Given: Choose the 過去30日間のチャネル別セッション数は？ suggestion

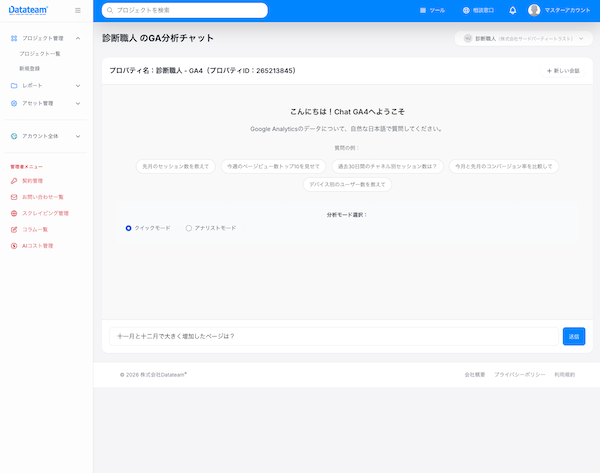Looking at the screenshot, I should (387, 166).
